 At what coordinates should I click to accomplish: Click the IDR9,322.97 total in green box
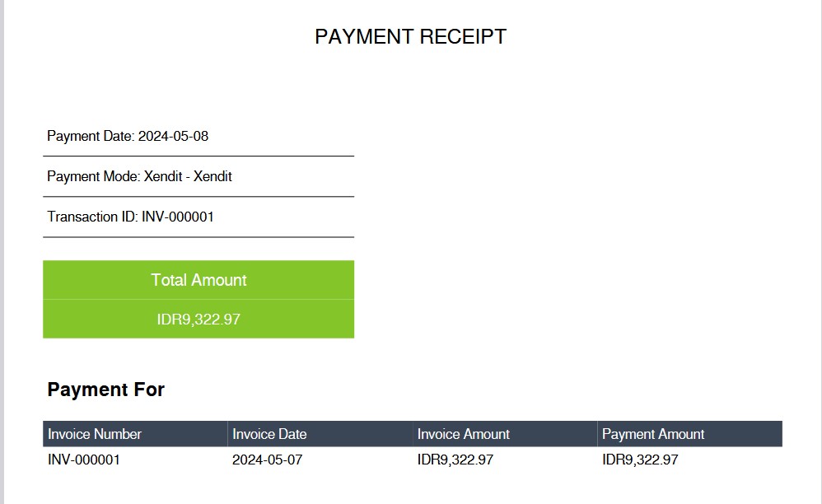[x=198, y=320]
